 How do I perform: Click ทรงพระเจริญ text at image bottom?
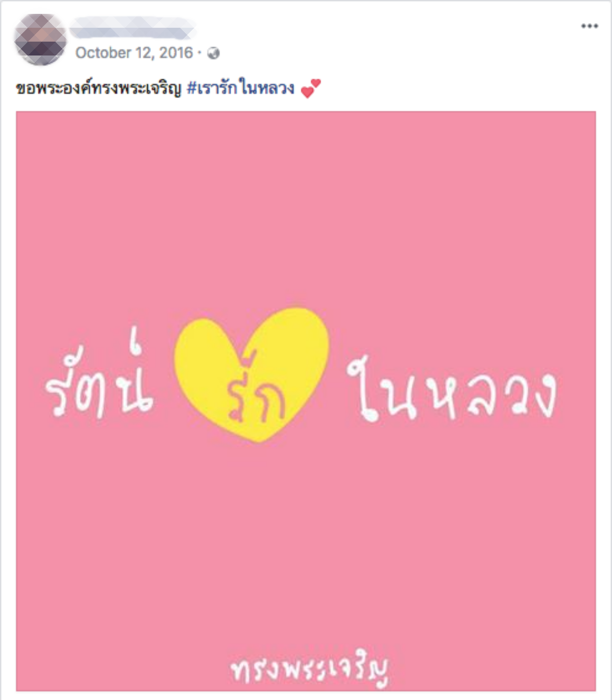tap(309, 668)
